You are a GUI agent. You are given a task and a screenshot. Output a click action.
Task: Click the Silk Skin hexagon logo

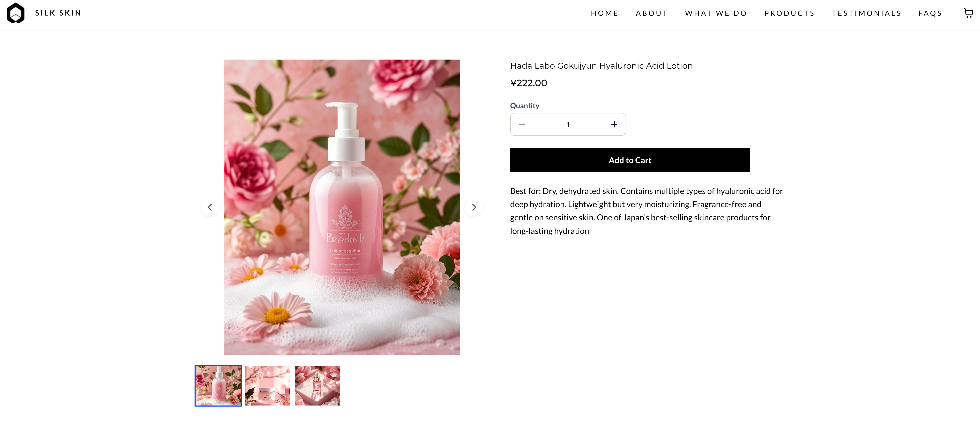(x=16, y=13)
